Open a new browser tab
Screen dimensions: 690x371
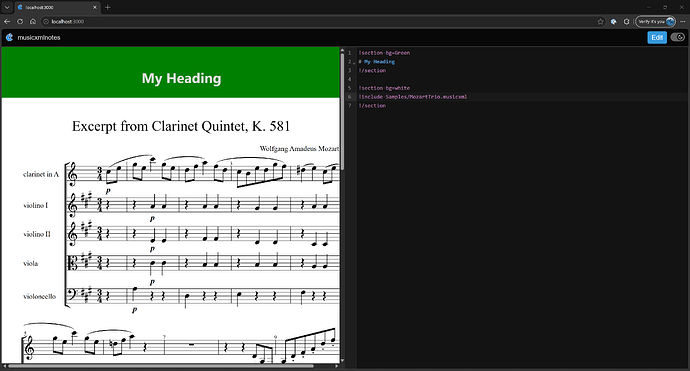point(108,7)
